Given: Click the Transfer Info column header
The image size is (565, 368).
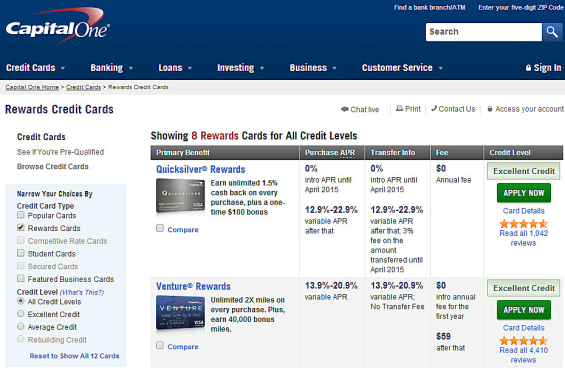Looking at the screenshot, I should click(397, 152).
